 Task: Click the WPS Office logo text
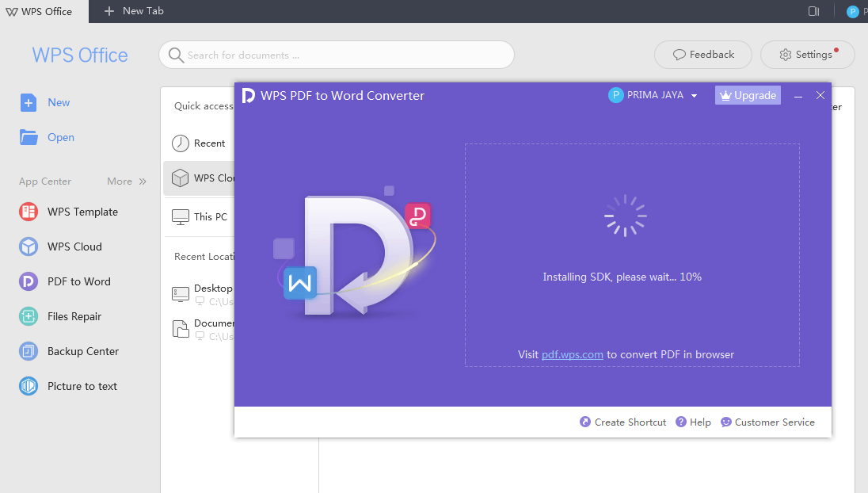point(80,55)
